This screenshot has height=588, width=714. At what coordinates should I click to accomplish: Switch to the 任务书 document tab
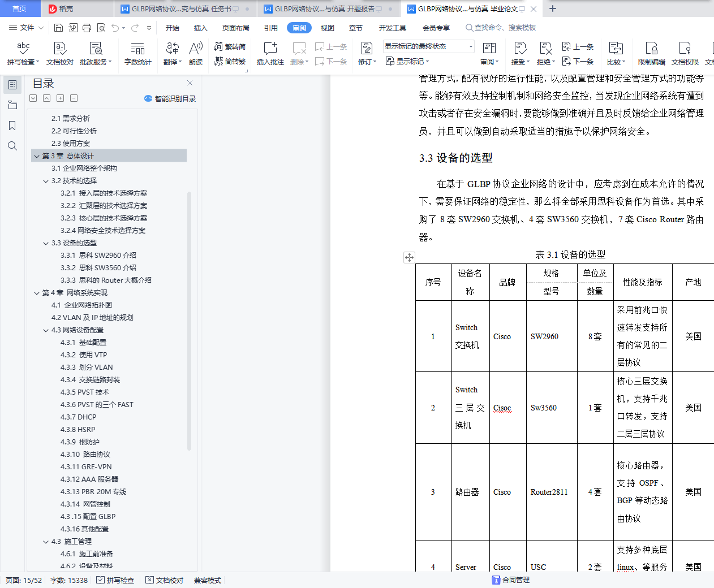click(x=185, y=8)
